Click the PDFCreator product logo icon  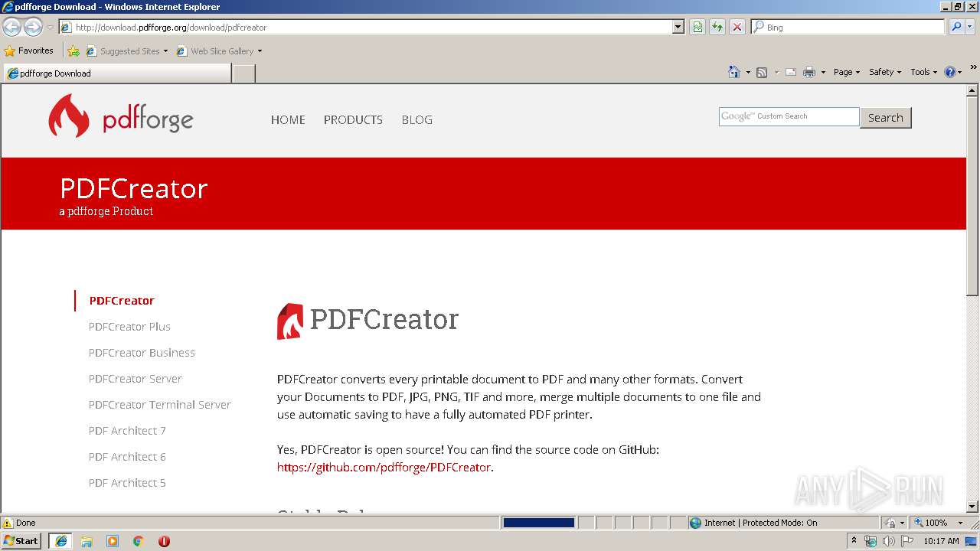click(289, 321)
